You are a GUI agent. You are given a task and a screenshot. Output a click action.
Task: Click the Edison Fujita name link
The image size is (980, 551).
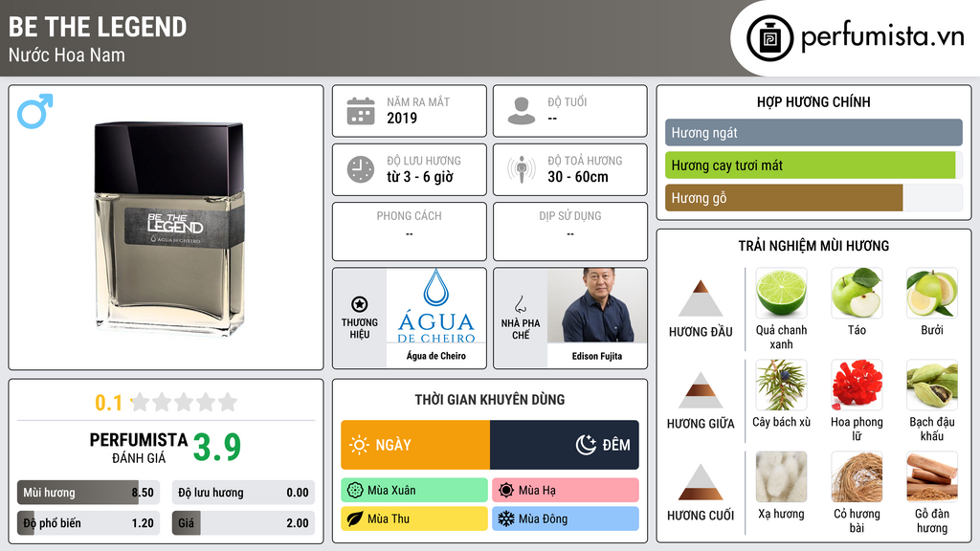pyautogui.click(x=597, y=356)
